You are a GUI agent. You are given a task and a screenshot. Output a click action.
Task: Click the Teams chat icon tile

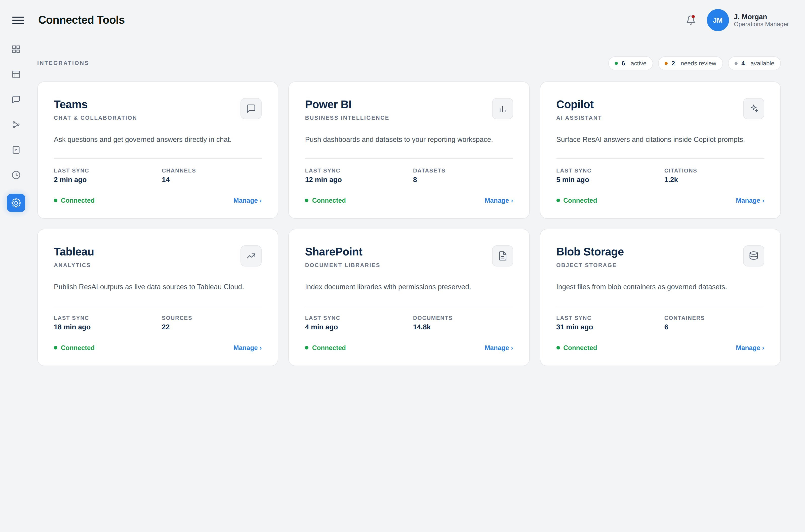(x=251, y=109)
